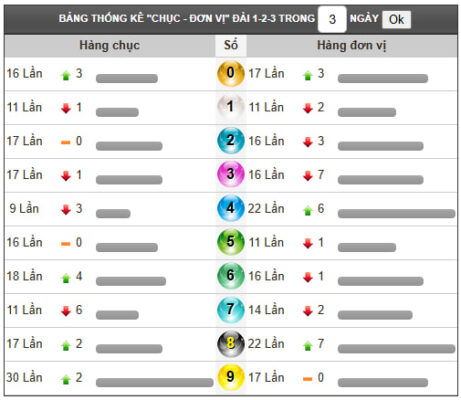Screen dimensions: 461x400
Task: Click the Số column header
Action: point(231,45)
